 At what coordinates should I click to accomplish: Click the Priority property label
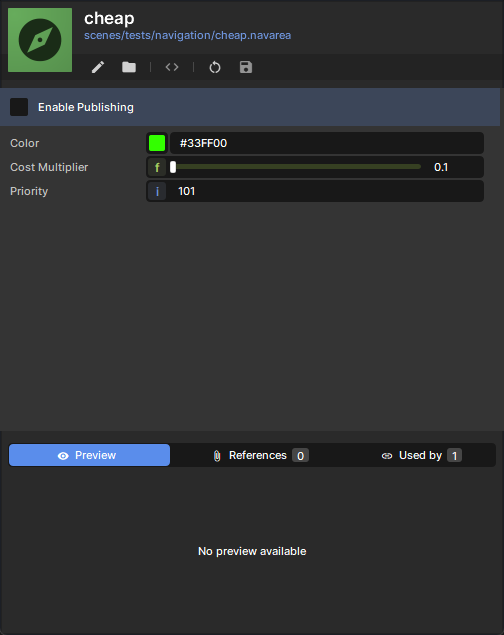click(29, 191)
